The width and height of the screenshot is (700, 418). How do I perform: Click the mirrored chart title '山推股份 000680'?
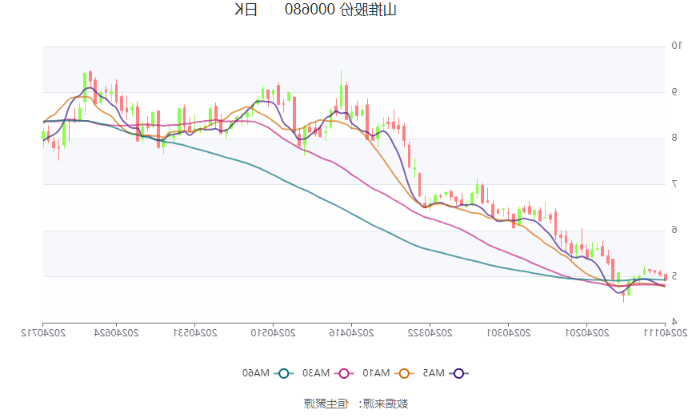341,9
